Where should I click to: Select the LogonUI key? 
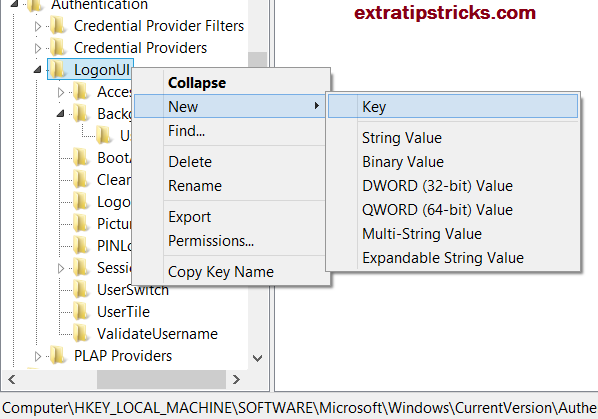pos(102,70)
